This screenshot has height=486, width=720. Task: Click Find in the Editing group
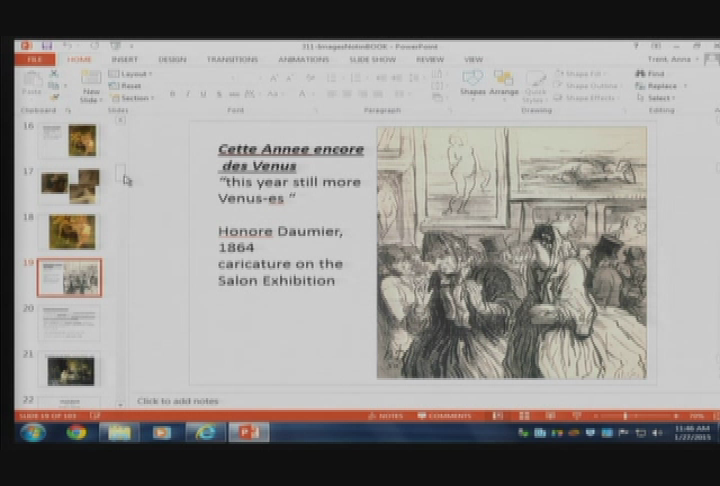pos(650,73)
